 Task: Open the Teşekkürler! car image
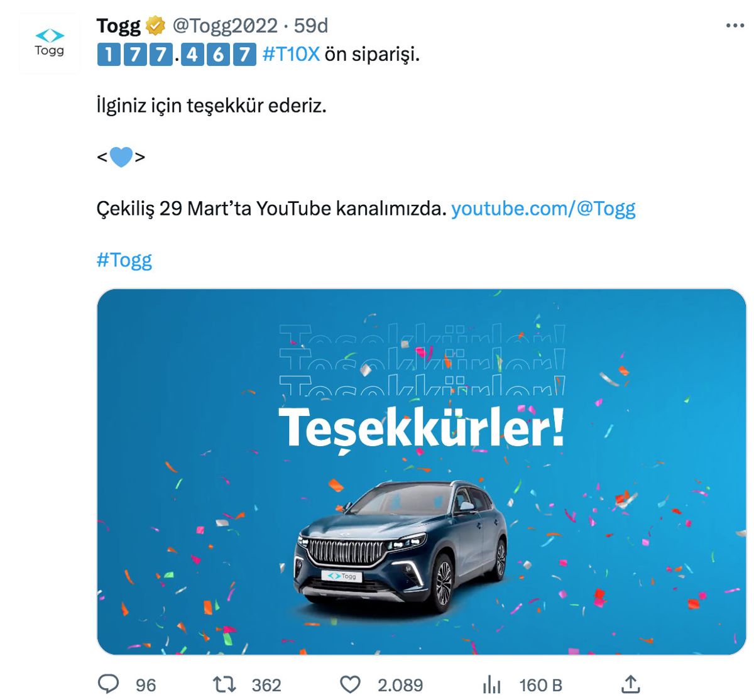pos(421,471)
